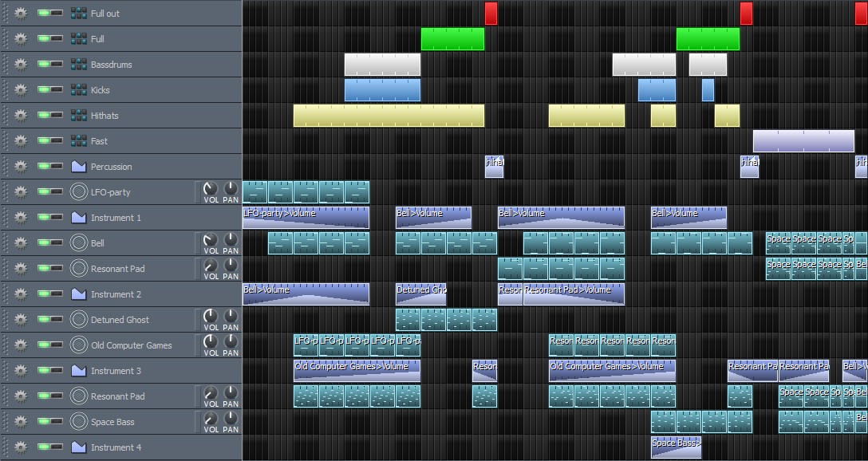Screen dimensions: 868x461
Task: Select the first green Full pattern block
Action: point(452,39)
